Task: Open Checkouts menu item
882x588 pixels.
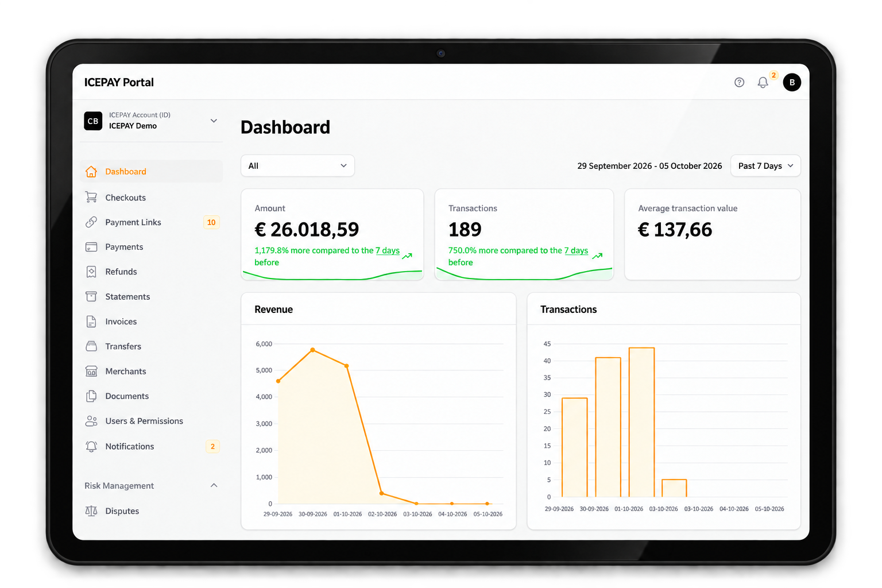Action: coord(152,198)
